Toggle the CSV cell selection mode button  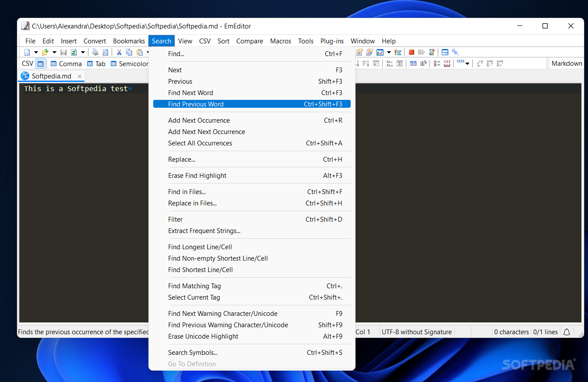tap(40, 64)
